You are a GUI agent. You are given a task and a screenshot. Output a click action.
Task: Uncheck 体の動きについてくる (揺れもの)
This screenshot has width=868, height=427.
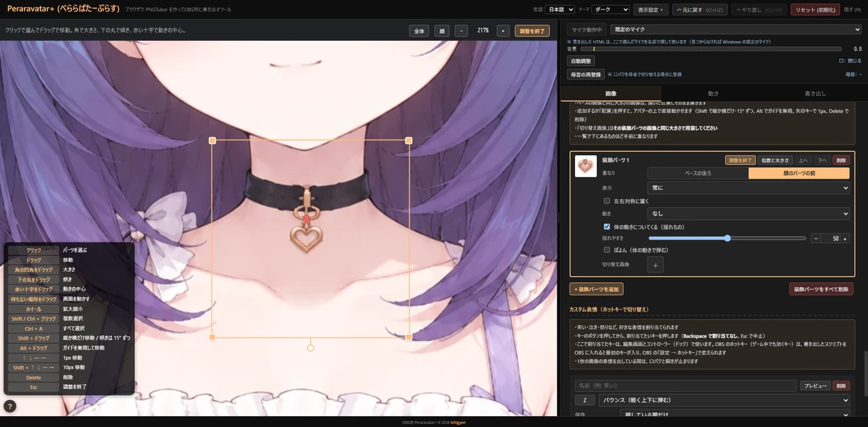607,227
